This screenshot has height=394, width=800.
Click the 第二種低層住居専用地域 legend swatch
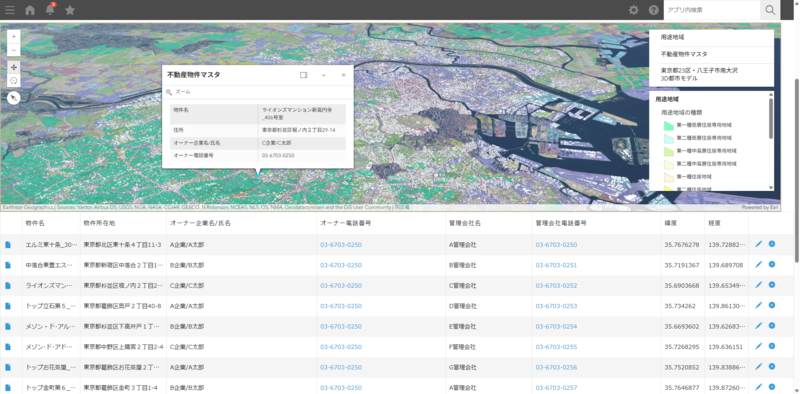[x=668, y=138]
